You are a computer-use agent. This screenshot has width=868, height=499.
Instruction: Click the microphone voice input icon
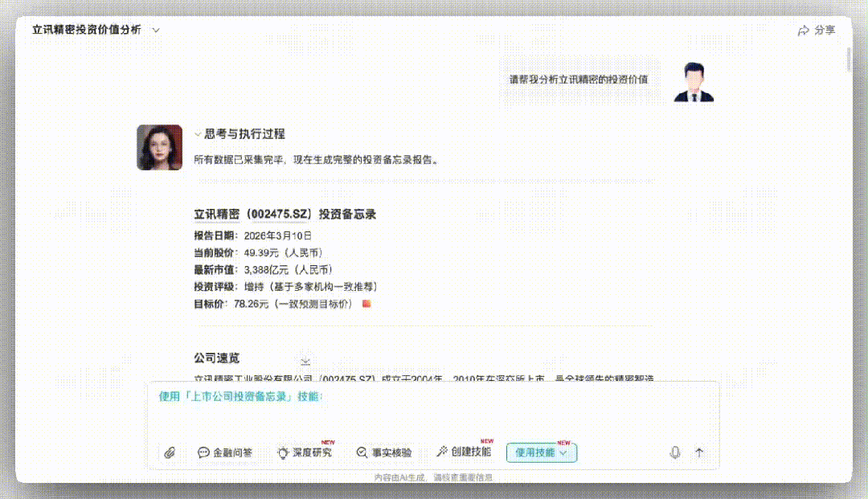pyautogui.click(x=675, y=452)
